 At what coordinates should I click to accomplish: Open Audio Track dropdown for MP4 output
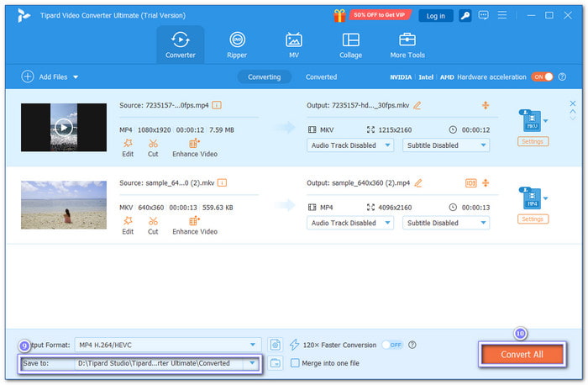click(x=350, y=223)
